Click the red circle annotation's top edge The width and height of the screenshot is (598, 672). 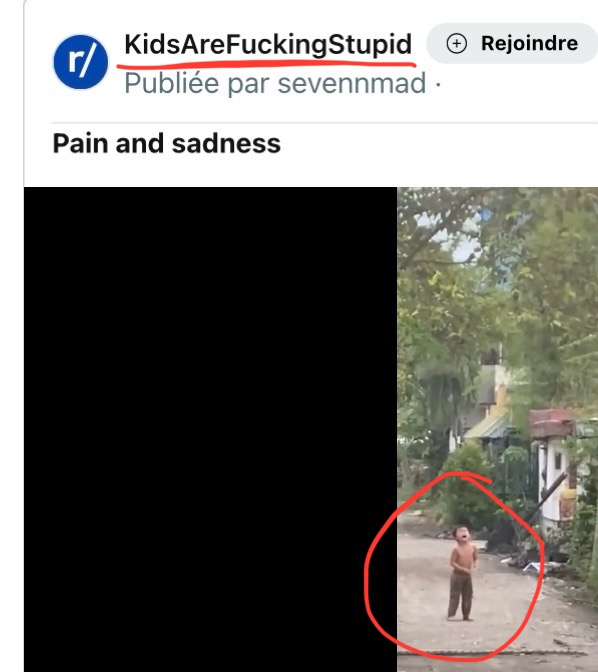pyautogui.click(x=461, y=475)
